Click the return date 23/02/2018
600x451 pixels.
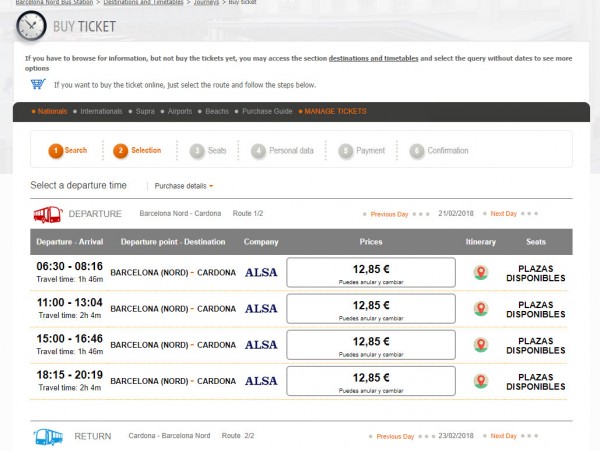tap(456, 436)
